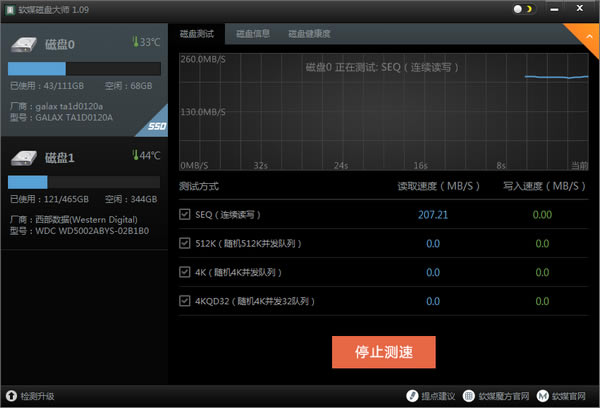This screenshot has width=600, height=408.
Task: Open the 软媒魔方官网 link
Action: pyautogui.click(x=504, y=396)
